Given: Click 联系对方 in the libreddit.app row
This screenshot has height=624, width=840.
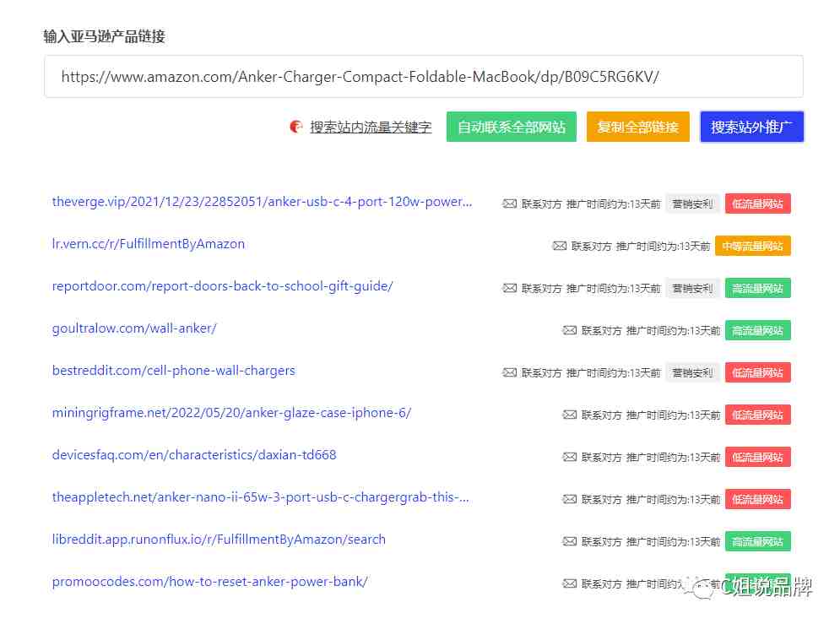Looking at the screenshot, I should (602, 542).
